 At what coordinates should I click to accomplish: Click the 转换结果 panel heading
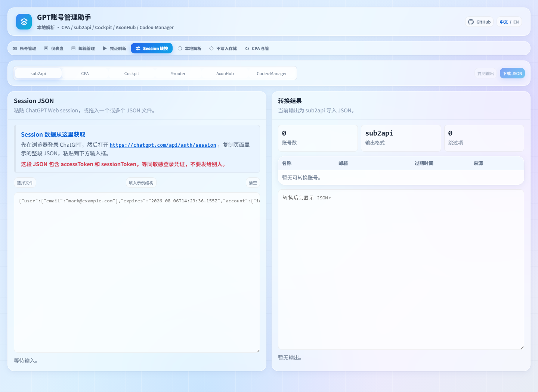290,101
